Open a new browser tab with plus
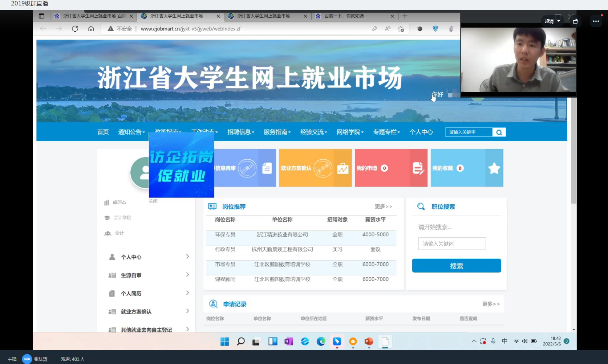The width and height of the screenshot is (608, 364). click(x=405, y=16)
